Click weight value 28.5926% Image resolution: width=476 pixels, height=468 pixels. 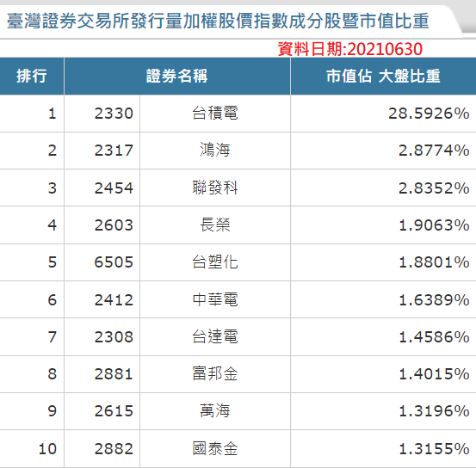429,114
